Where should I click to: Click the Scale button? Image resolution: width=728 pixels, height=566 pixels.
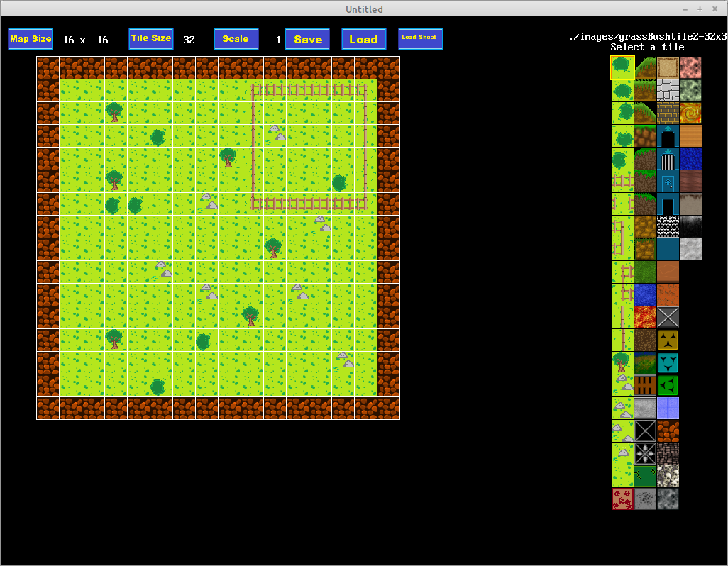(x=236, y=39)
